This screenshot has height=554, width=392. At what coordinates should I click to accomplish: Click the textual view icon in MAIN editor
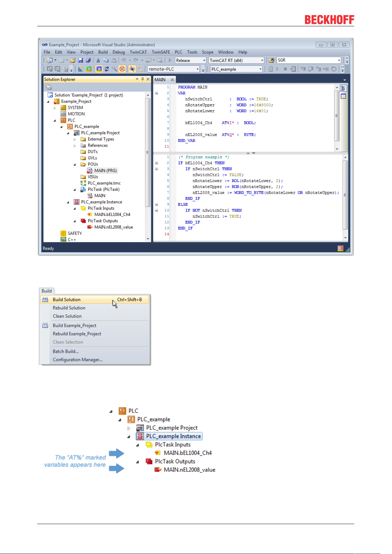click(x=343, y=88)
